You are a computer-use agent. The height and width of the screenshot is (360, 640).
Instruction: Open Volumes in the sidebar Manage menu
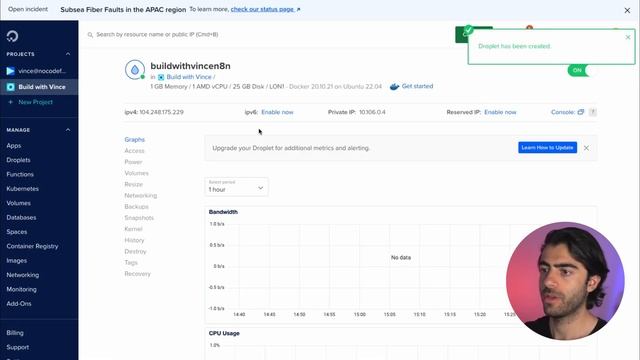[x=18, y=203]
